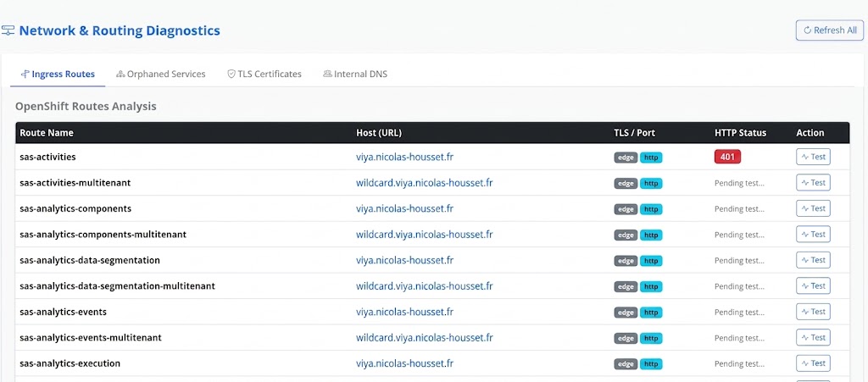Viewport: 868px width, 382px height.
Task: Open host link for sas-analytics-data-segmentation
Action: pyautogui.click(x=404, y=260)
